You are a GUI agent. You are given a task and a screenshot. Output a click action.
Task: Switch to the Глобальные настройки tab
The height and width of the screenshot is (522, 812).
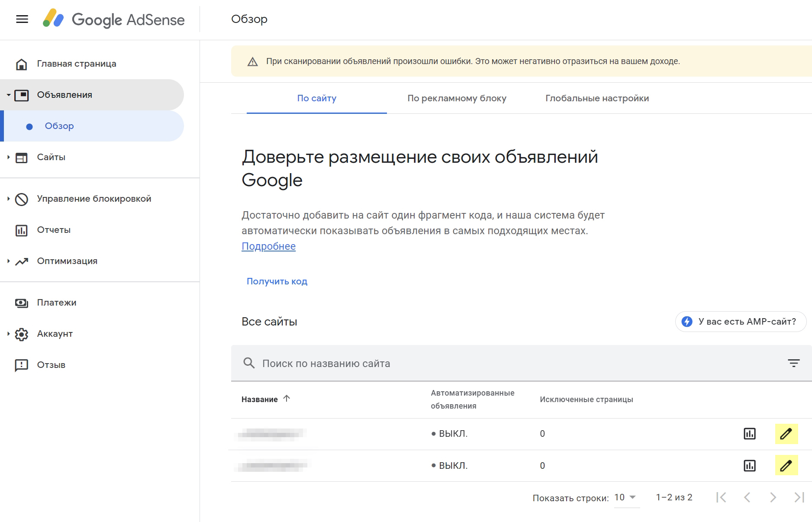pos(597,98)
